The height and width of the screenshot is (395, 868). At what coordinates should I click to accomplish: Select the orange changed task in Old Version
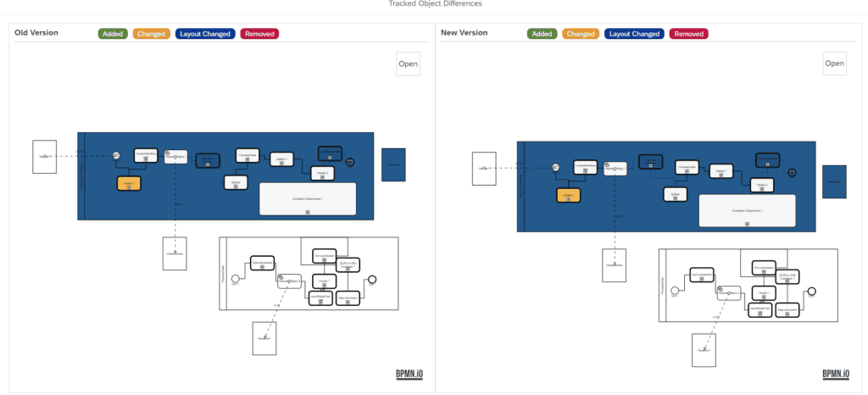[x=129, y=184]
